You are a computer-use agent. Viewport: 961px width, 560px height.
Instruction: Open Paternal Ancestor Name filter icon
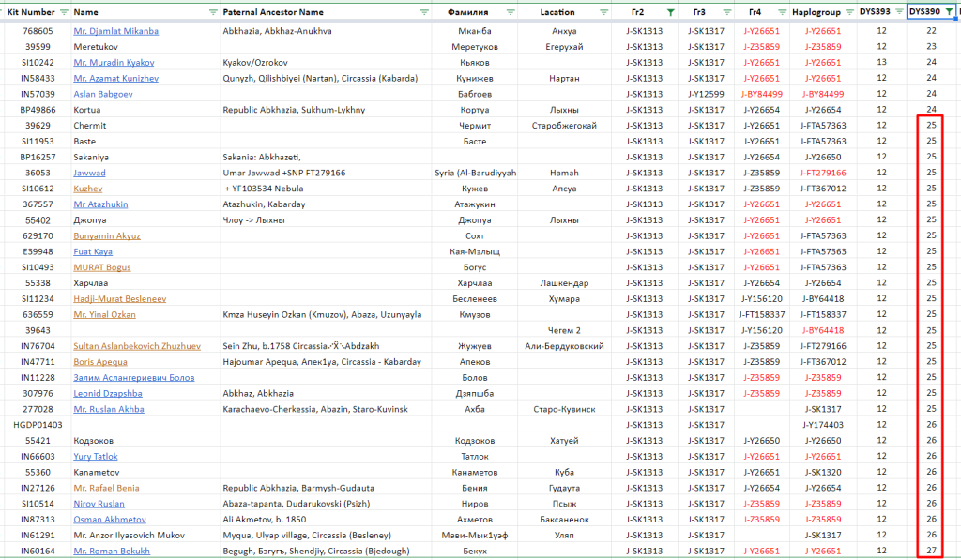[x=424, y=12]
